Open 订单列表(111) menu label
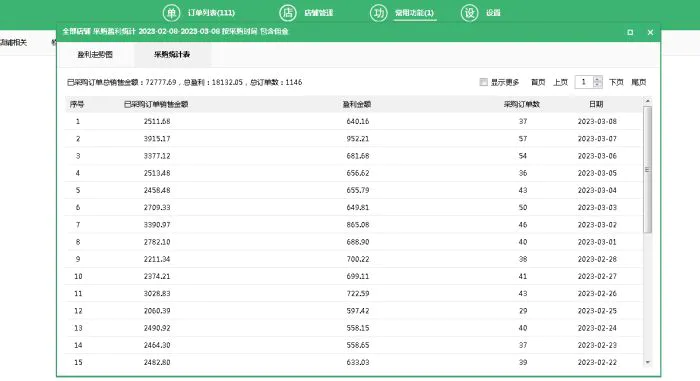The image size is (700, 381). click(211, 13)
